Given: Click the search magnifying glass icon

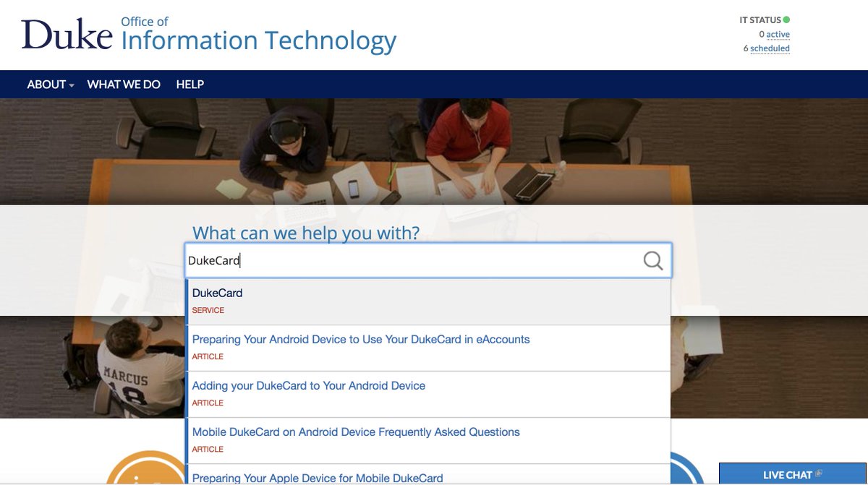Looking at the screenshot, I should 653,261.
